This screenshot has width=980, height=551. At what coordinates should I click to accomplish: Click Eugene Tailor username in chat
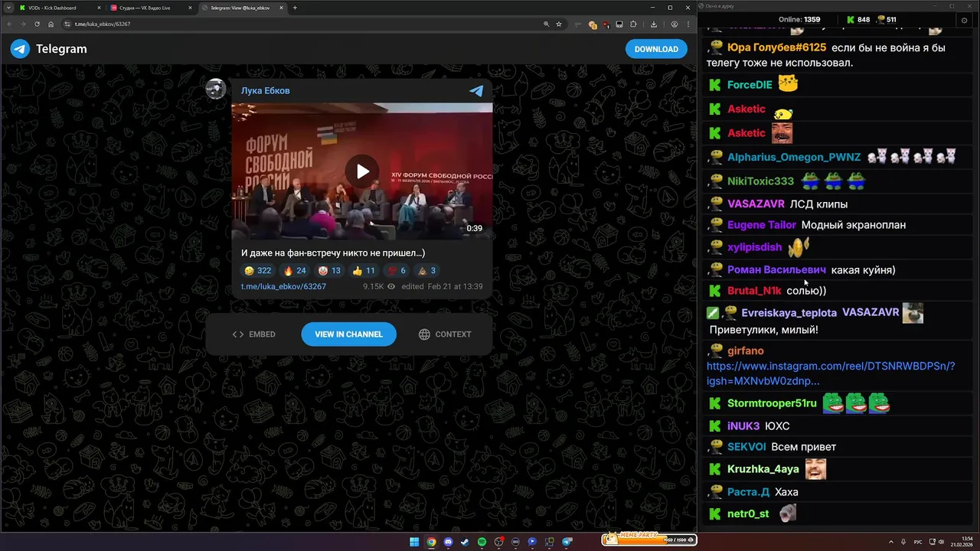[x=762, y=225]
